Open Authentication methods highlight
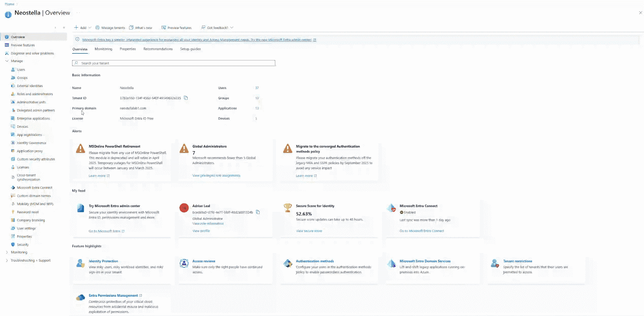This screenshot has height=316, width=644. click(315, 261)
